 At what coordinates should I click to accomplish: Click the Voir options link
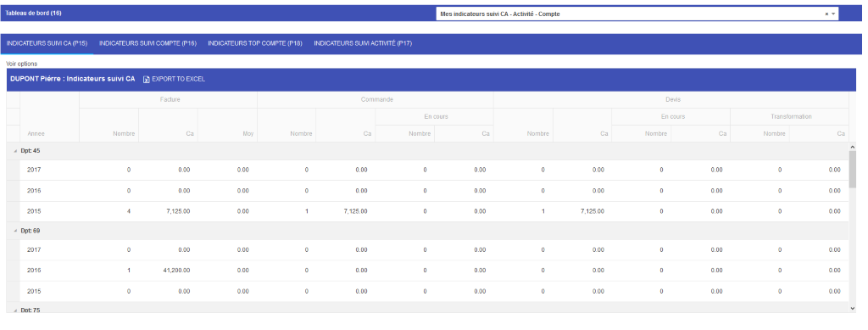21,64
